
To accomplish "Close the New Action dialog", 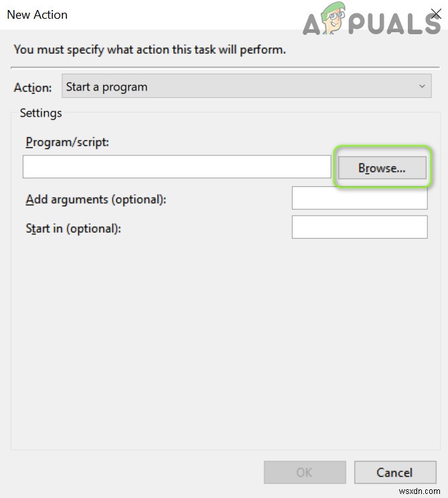I will 435,14.
